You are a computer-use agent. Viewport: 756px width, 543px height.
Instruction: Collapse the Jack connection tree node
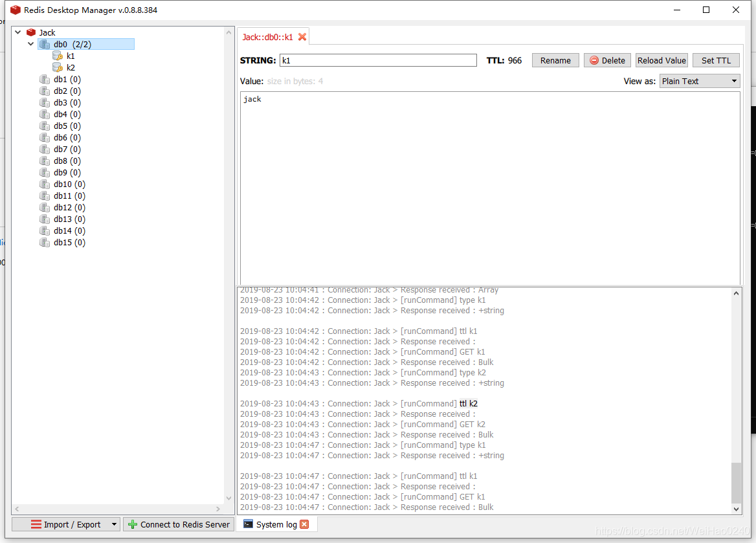coord(17,32)
